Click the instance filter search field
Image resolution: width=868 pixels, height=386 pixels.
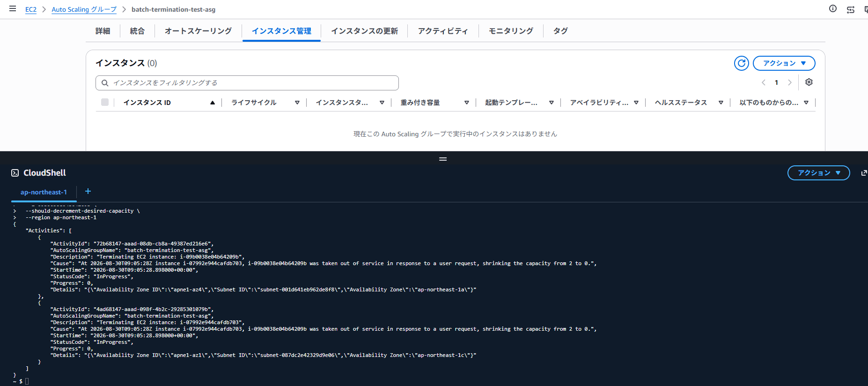point(247,83)
